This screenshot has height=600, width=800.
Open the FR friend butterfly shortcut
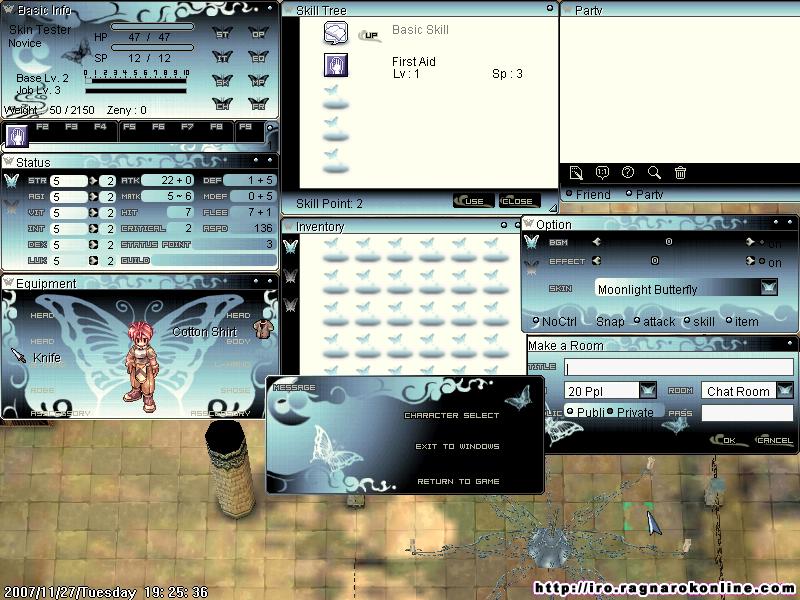tap(258, 104)
